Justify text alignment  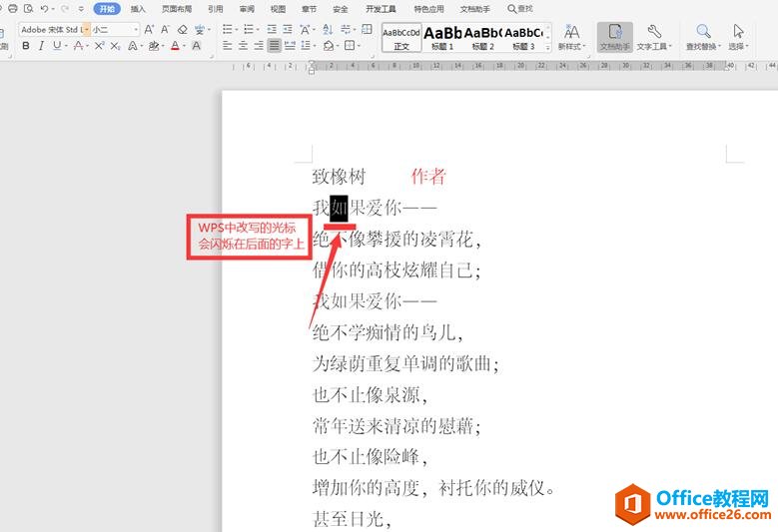(275, 46)
